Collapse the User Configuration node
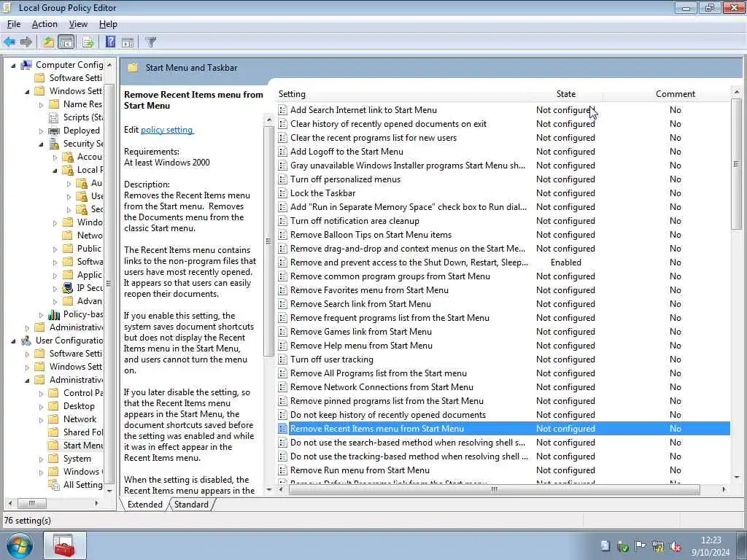Viewport: 747px width, 560px height. [13, 341]
